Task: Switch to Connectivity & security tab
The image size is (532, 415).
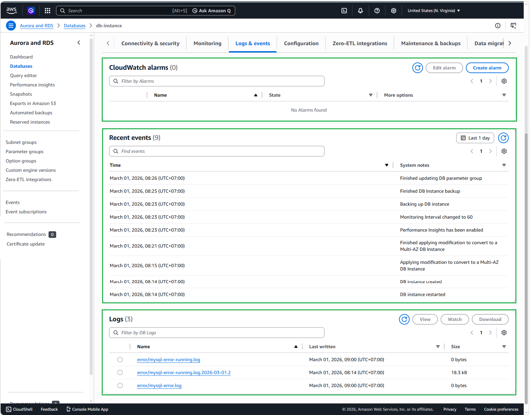Action: point(150,44)
